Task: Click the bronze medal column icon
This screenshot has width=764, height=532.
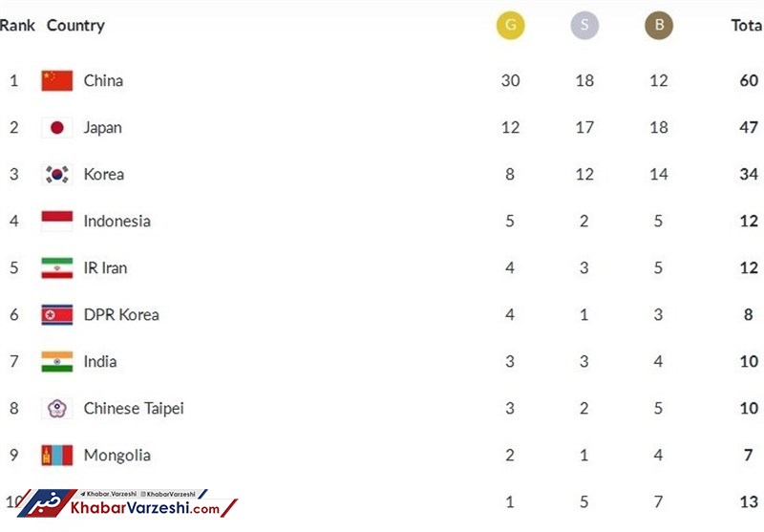Action: [x=659, y=26]
